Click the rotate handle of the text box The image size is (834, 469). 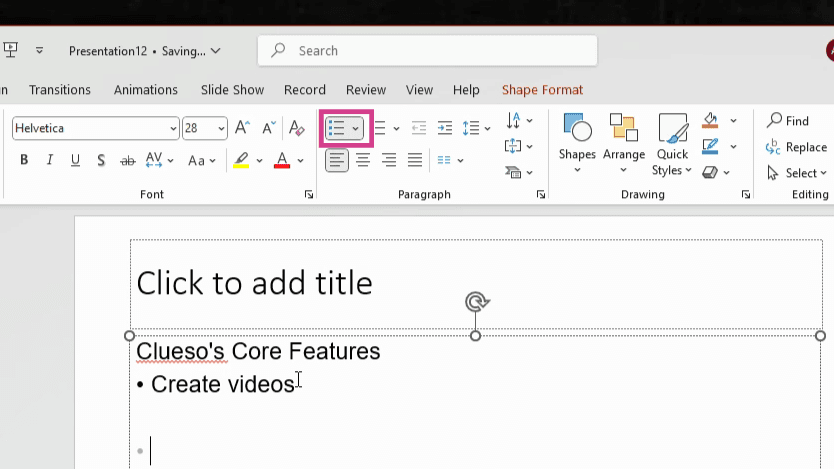[477, 302]
